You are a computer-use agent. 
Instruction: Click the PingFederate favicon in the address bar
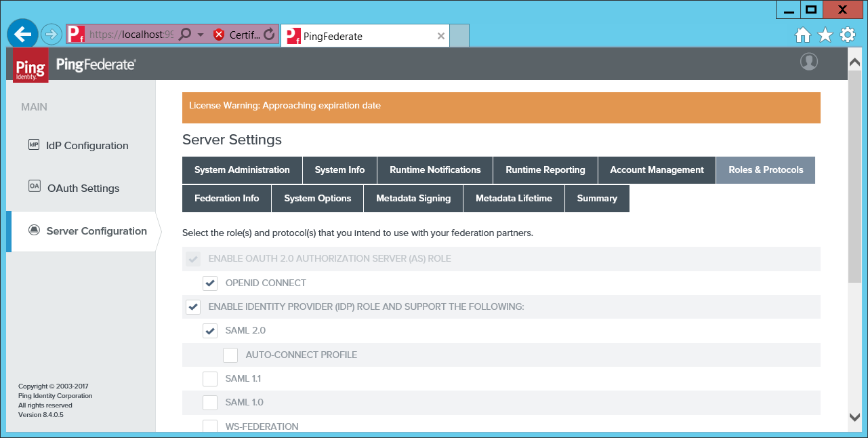(75, 34)
